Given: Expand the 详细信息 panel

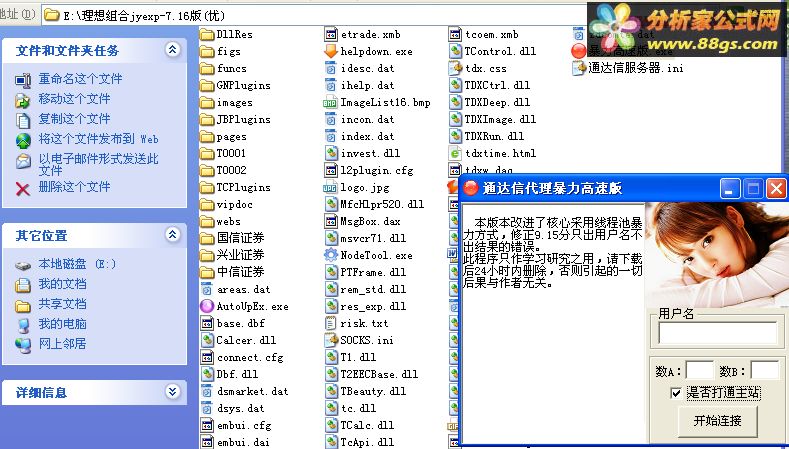Looking at the screenshot, I should click(x=173, y=391).
